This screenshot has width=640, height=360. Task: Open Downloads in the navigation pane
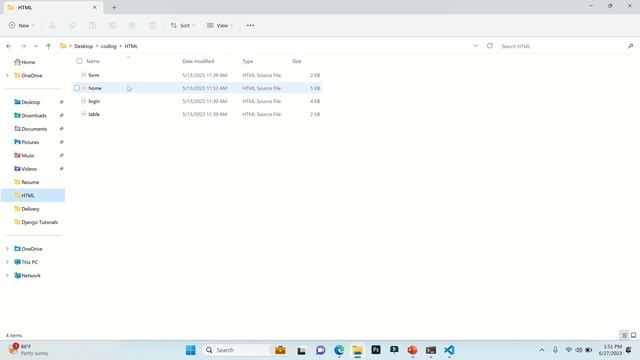tap(31, 116)
